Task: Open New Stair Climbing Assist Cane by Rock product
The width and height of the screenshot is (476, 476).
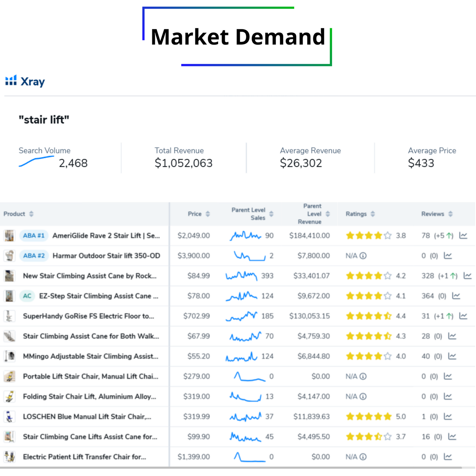Action: click(90, 276)
